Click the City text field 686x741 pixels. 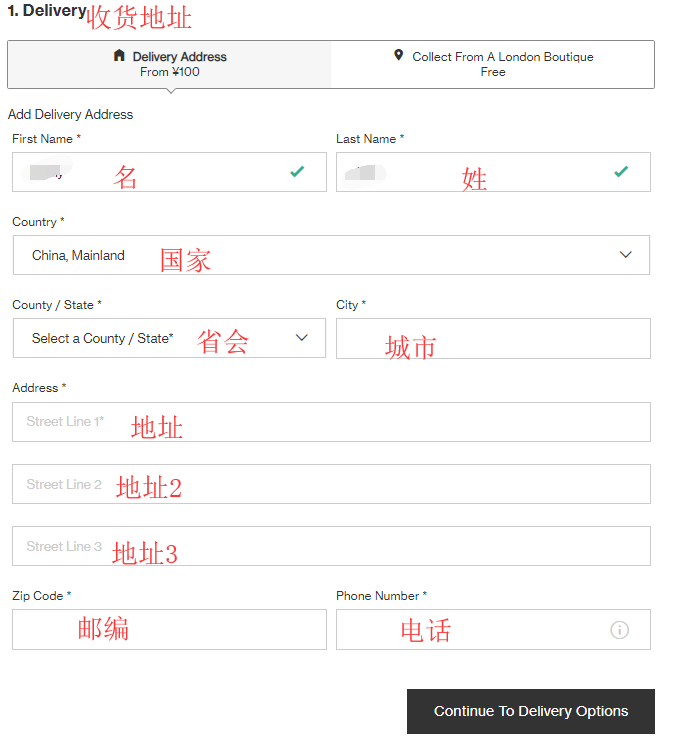point(493,339)
